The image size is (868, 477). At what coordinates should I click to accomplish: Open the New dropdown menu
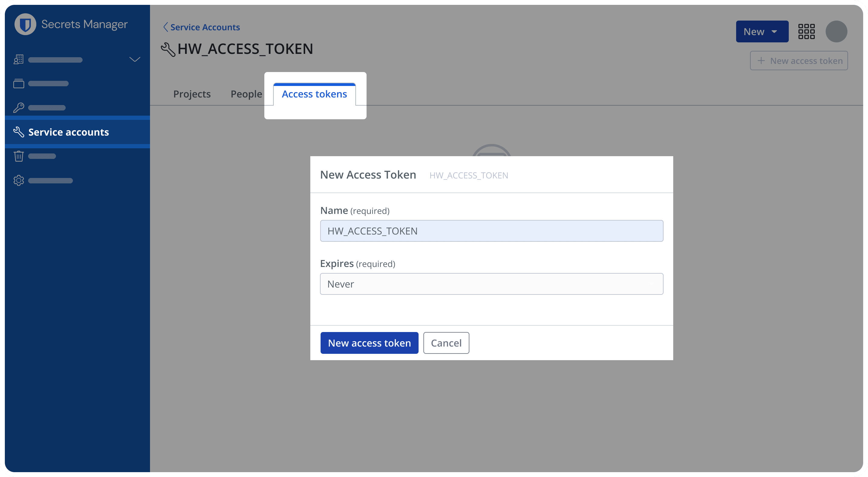[762, 31]
